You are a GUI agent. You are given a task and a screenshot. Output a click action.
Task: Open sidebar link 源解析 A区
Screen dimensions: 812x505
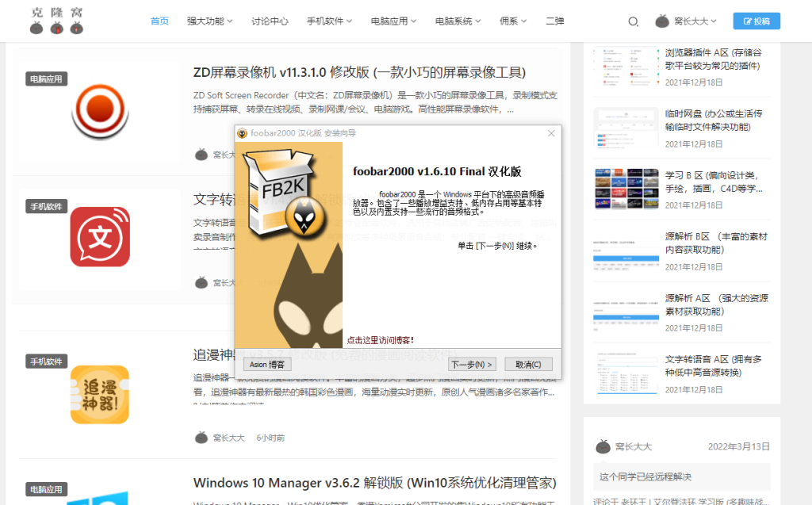[x=717, y=304]
